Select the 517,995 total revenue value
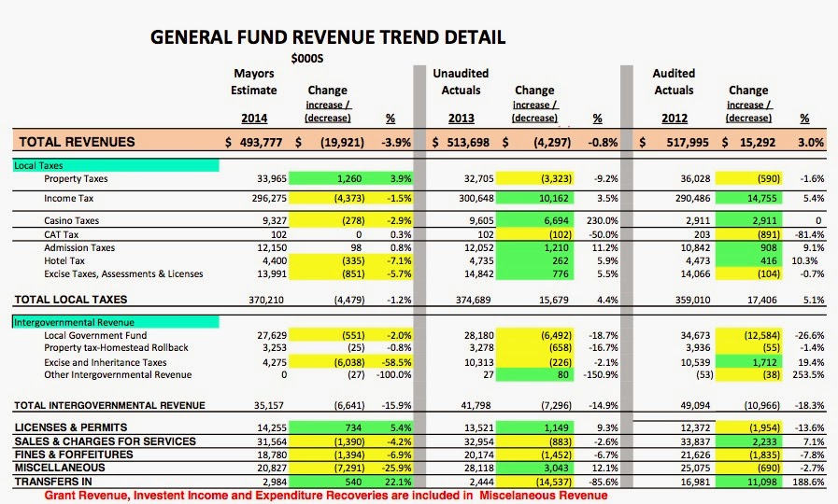838x504 pixels. click(x=688, y=143)
